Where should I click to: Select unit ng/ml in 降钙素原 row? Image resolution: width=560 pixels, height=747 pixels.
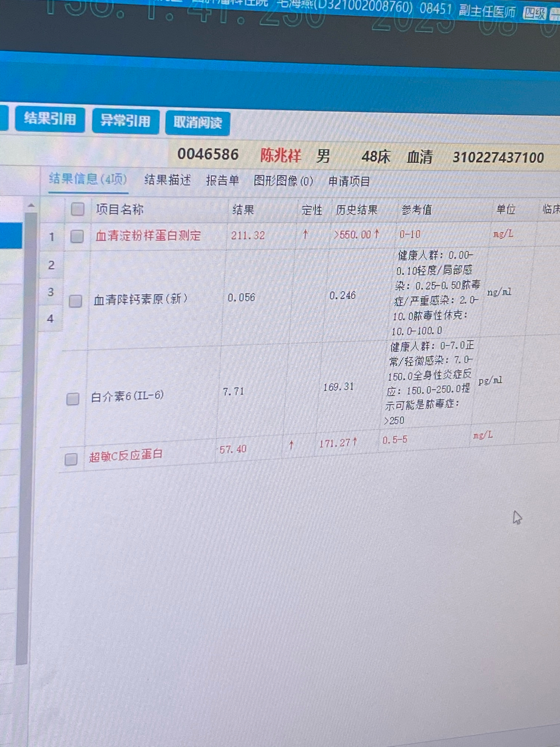[x=499, y=292]
